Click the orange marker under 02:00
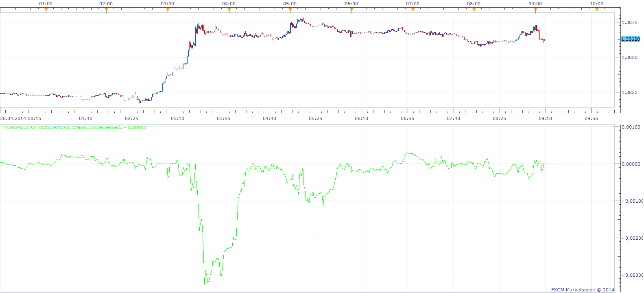This screenshot has height=293, width=644. tap(106, 10)
